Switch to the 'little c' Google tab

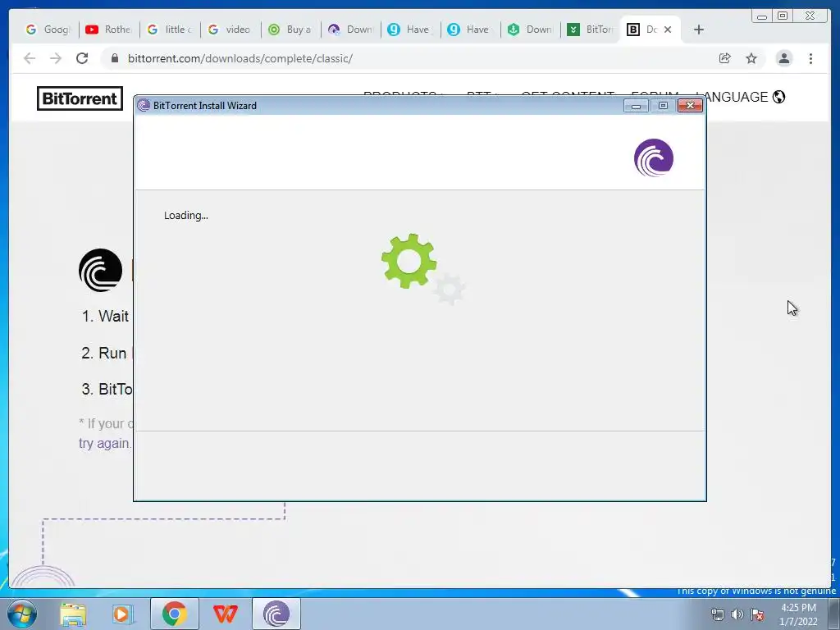[x=169, y=30]
